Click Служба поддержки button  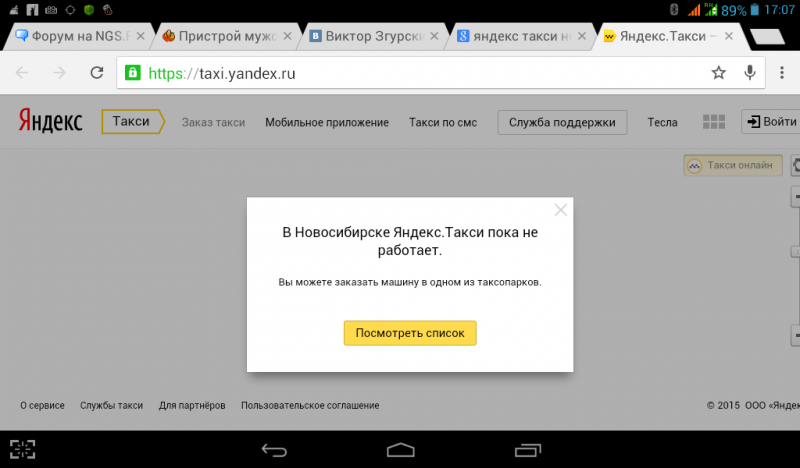click(562, 122)
